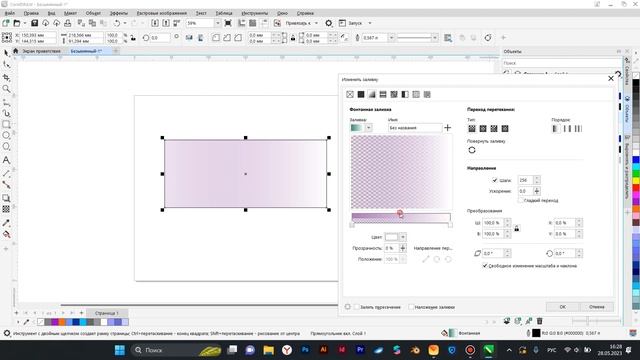Enable the Overprint fill checkbox
The height and width of the screenshot is (360, 640).
pos(411,307)
